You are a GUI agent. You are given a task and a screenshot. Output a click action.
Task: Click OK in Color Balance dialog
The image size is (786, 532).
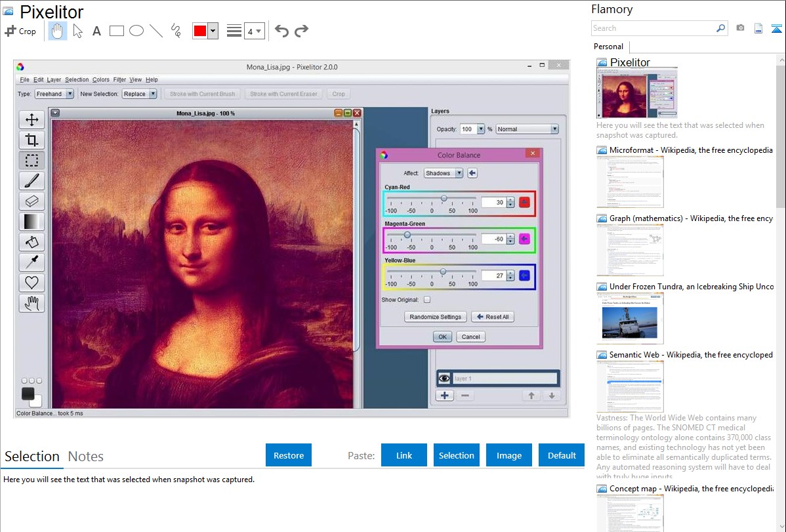click(442, 337)
